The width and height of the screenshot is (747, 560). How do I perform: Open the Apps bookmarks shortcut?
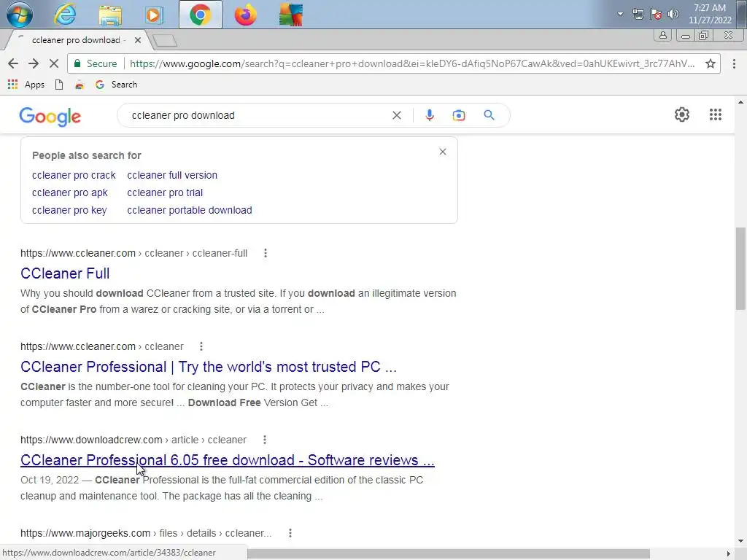26,85
